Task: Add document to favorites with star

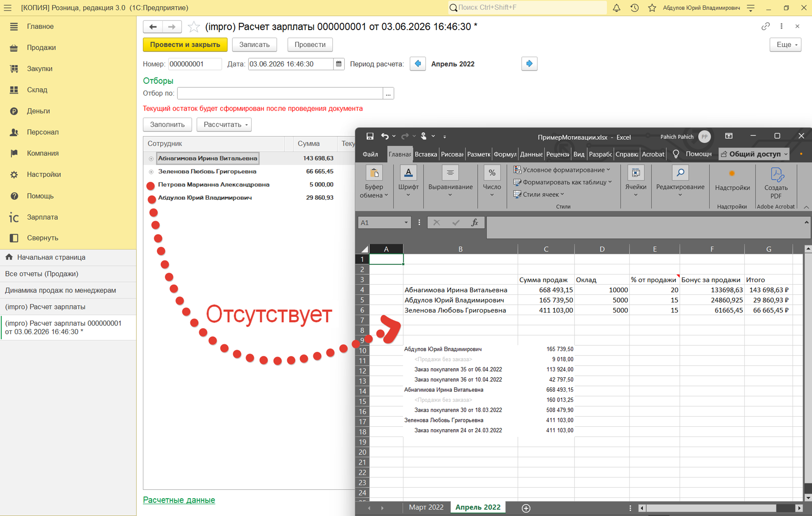Action: [x=194, y=27]
